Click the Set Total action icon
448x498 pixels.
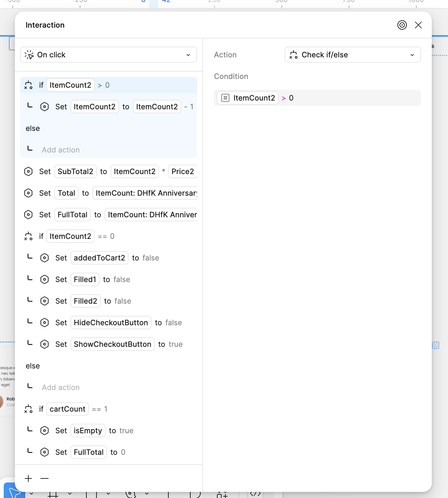28,193
